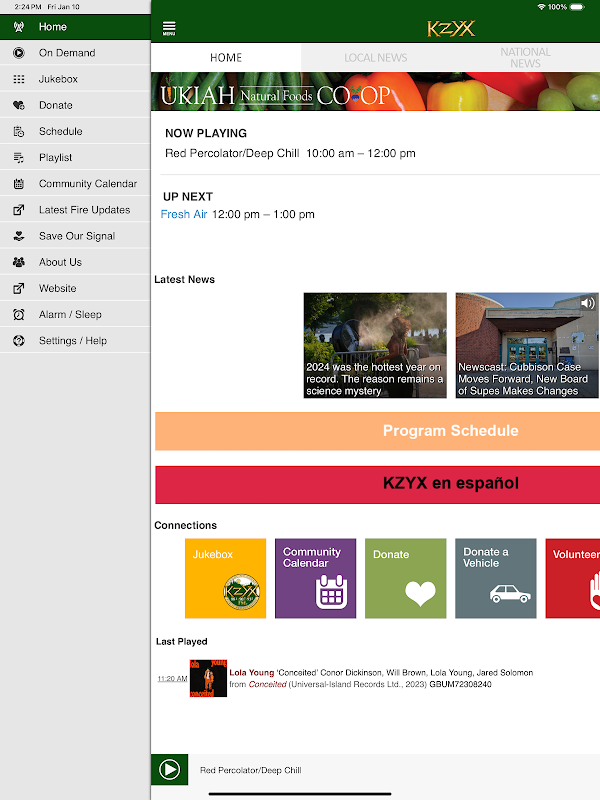Open Alarm / Sleep menu entry

pos(76,315)
